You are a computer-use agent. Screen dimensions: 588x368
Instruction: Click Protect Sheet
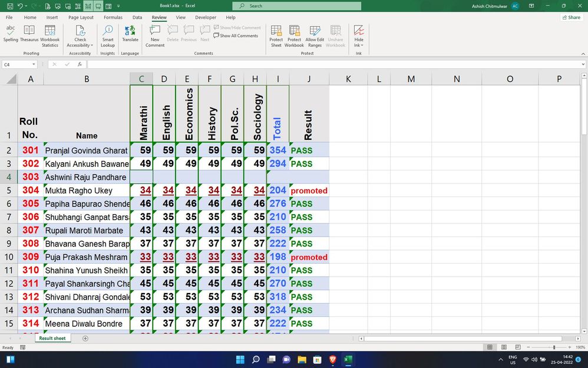click(x=276, y=36)
